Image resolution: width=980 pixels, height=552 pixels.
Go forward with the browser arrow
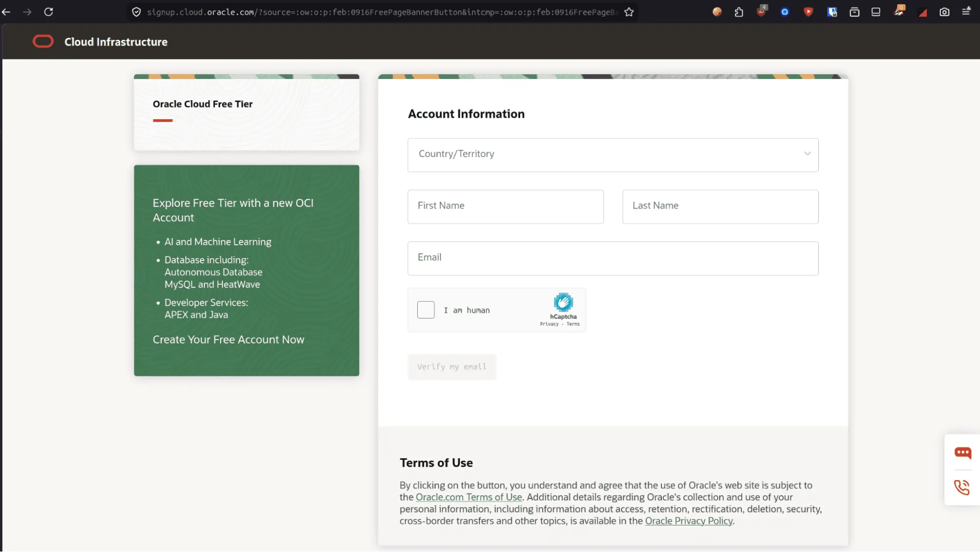pos(27,12)
